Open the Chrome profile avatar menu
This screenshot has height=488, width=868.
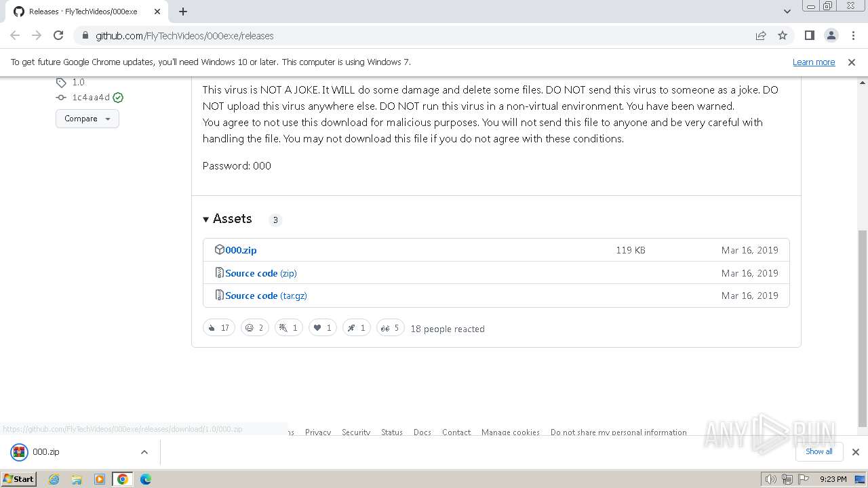pyautogui.click(x=831, y=36)
